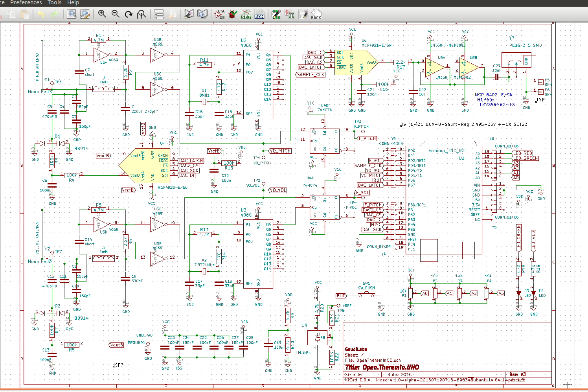Select the SW1 SW_PUSH pushbutton
The width and height of the screenshot is (588, 392).
pos(366,295)
